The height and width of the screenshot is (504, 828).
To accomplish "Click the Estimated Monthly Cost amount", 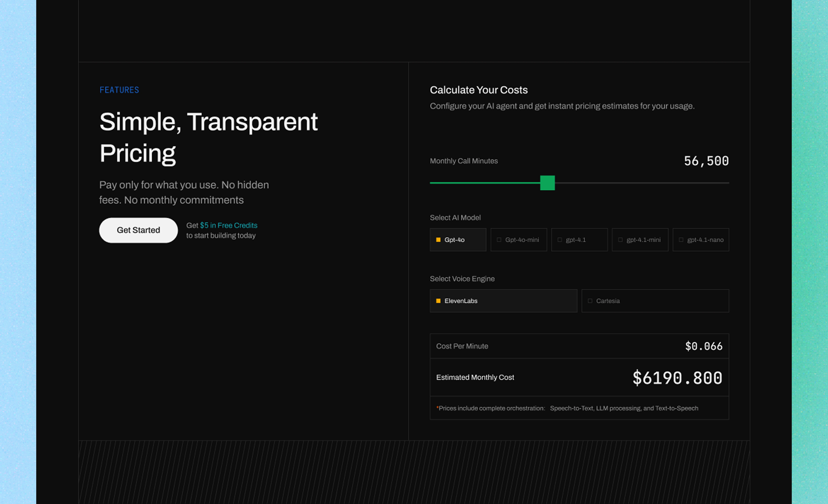I will point(677,378).
